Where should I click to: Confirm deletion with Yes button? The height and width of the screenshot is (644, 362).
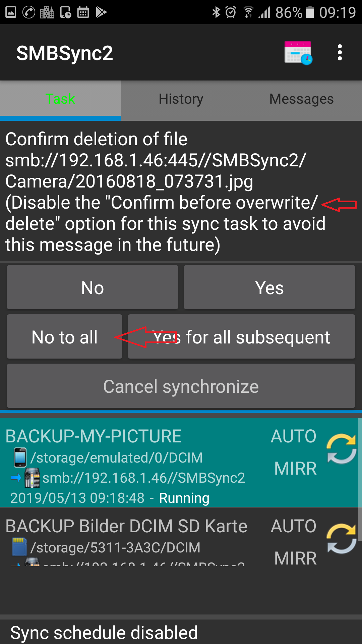pos(269,287)
